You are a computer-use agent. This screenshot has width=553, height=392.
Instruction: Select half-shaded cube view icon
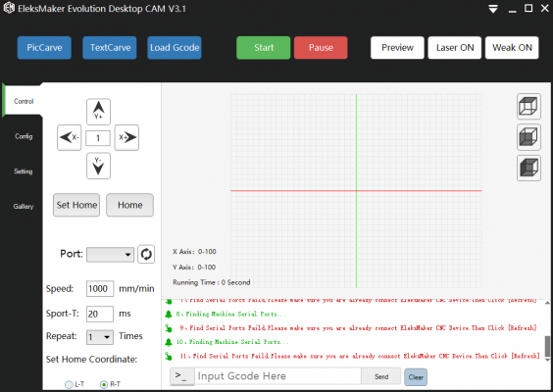pos(528,137)
